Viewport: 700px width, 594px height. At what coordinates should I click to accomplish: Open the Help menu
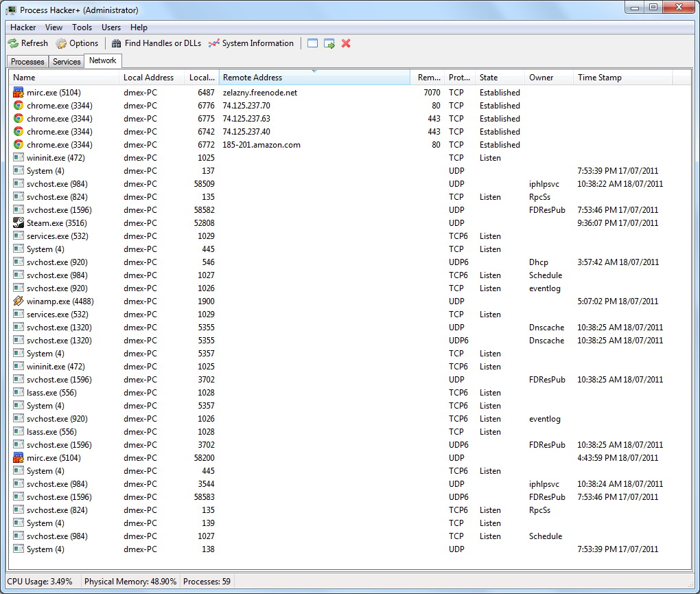click(x=139, y=27)
